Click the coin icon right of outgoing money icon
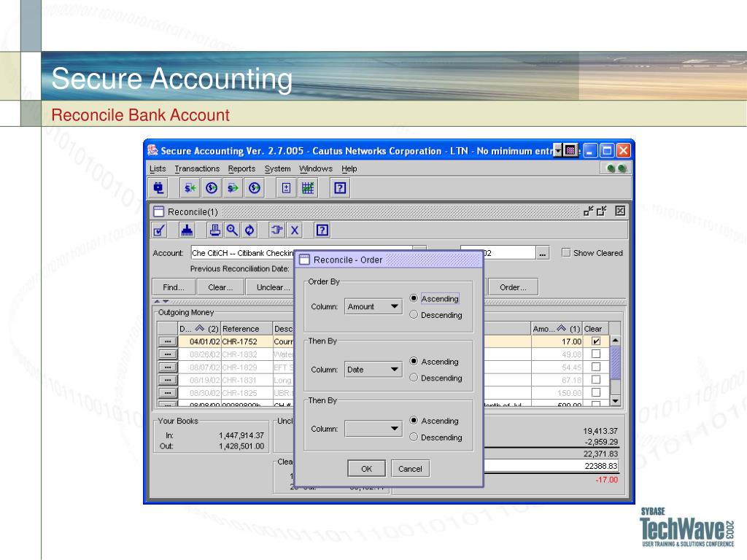Viewport: 747px width, 560px height. pyautogui.click(x=255, y=188)
